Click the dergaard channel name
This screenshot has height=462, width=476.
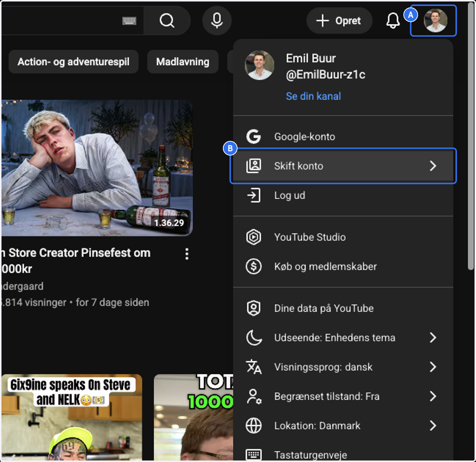[x=22, y=286]
